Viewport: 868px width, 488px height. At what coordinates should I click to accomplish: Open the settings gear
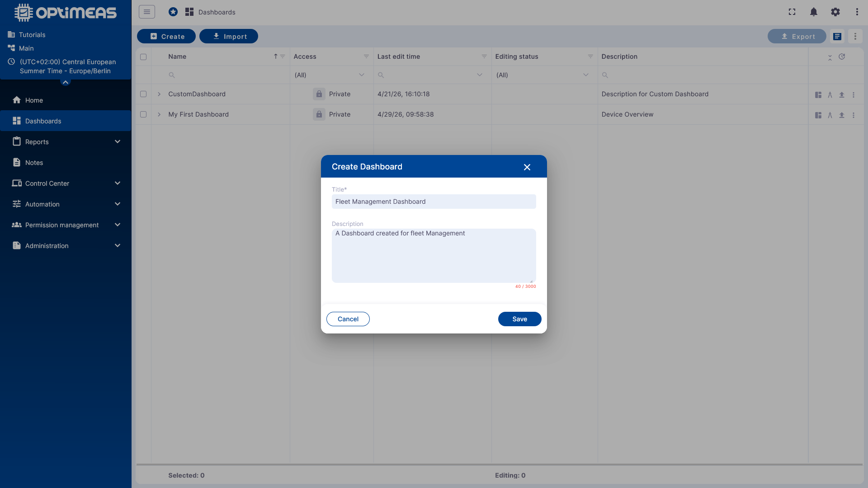point(835,12)
